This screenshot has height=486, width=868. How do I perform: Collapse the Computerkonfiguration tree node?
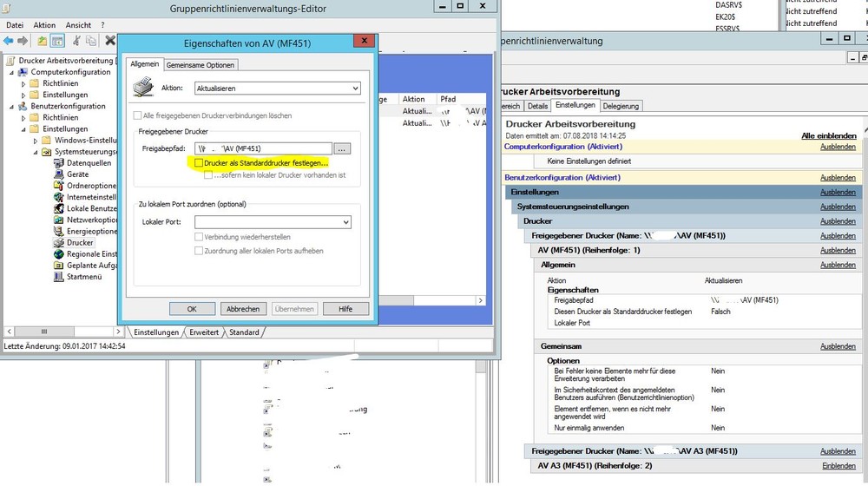coord(12,72)
